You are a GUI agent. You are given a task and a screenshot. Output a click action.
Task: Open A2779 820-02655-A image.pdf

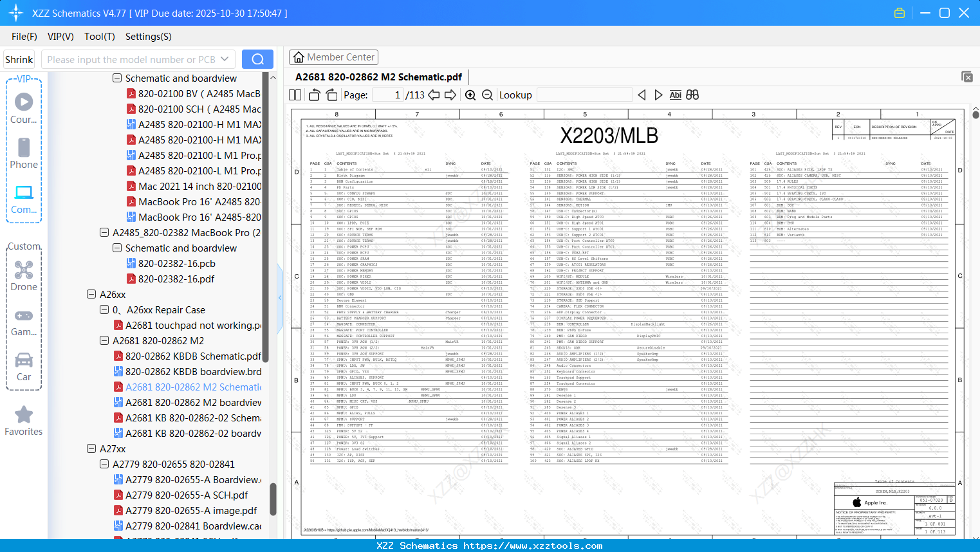tap(185, 510)
